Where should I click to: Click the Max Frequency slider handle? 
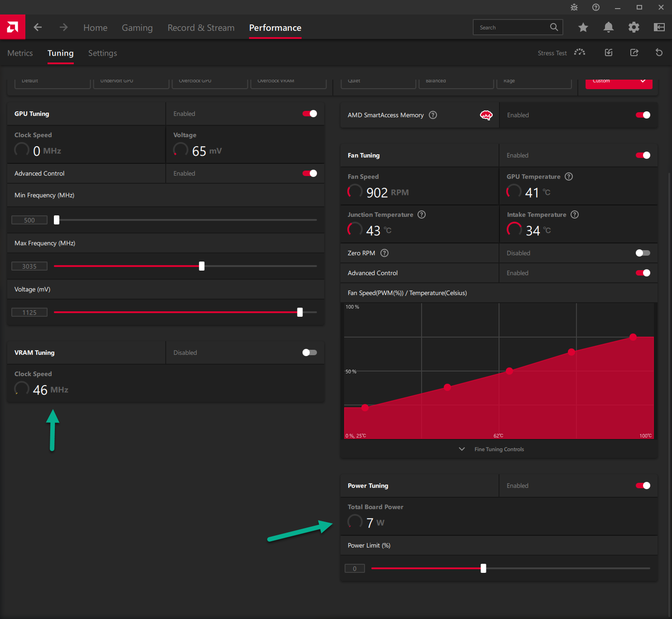pos(202,266)
